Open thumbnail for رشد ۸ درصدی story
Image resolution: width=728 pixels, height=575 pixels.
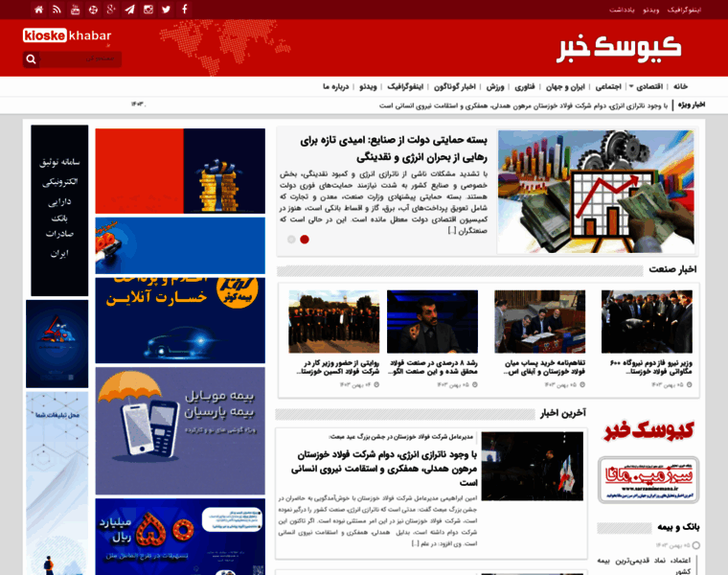[x=432, y=322]
